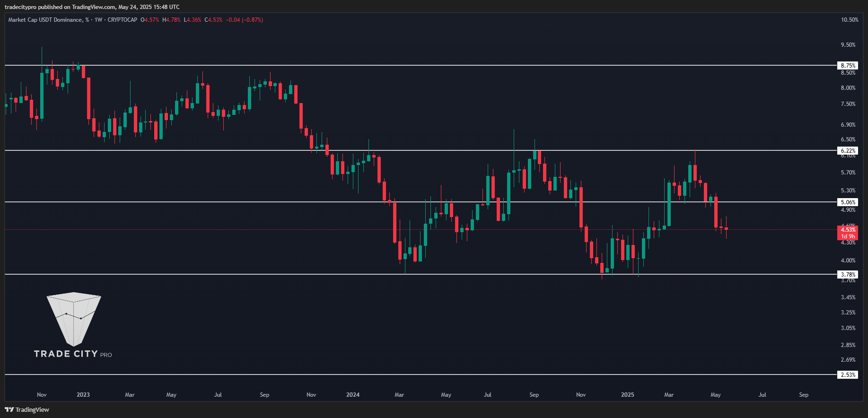868x418 pixels.
Task: Click the 2.69% price axis label
Action: tap(848, 360)
